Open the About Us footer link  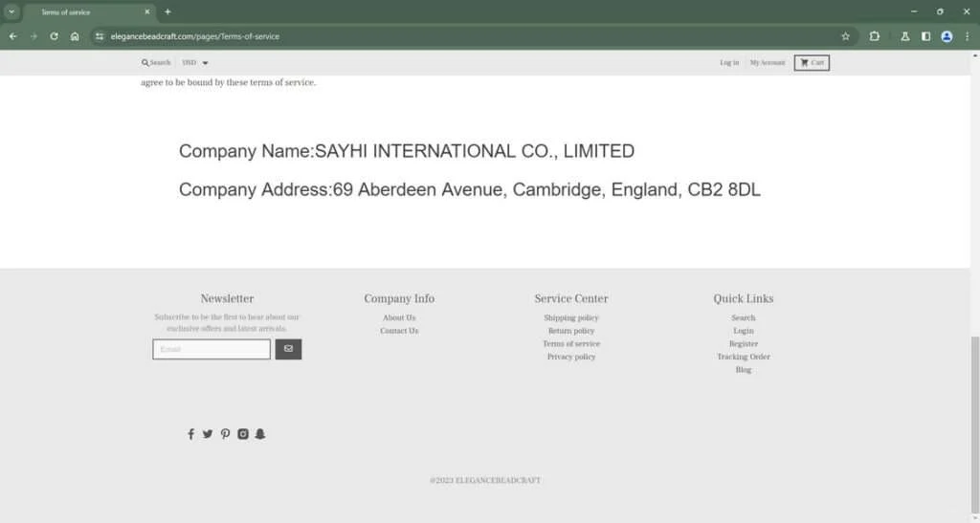click(399, 317)
